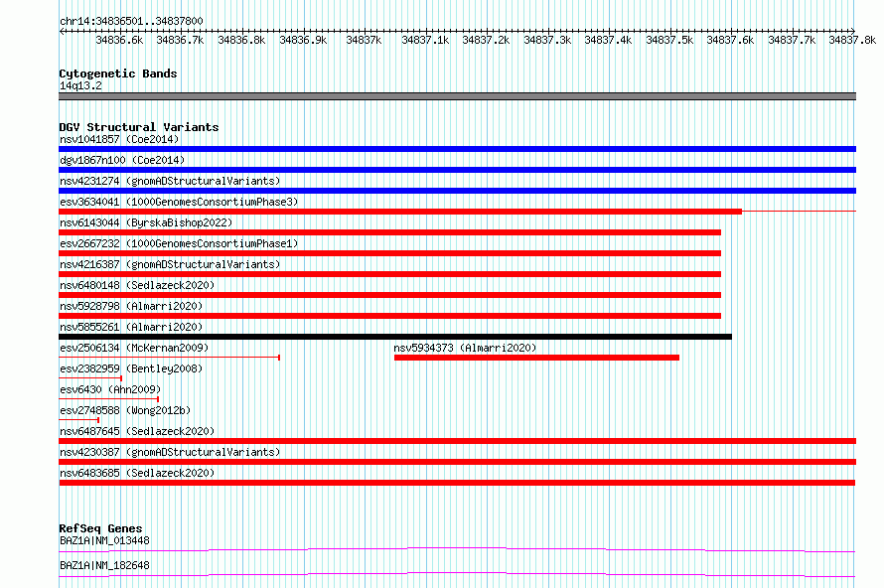The height and width of the screenshot is (588, 884).
Task: Open variant esv2506134 (McKernan2009) label
Action: point(134,348)
